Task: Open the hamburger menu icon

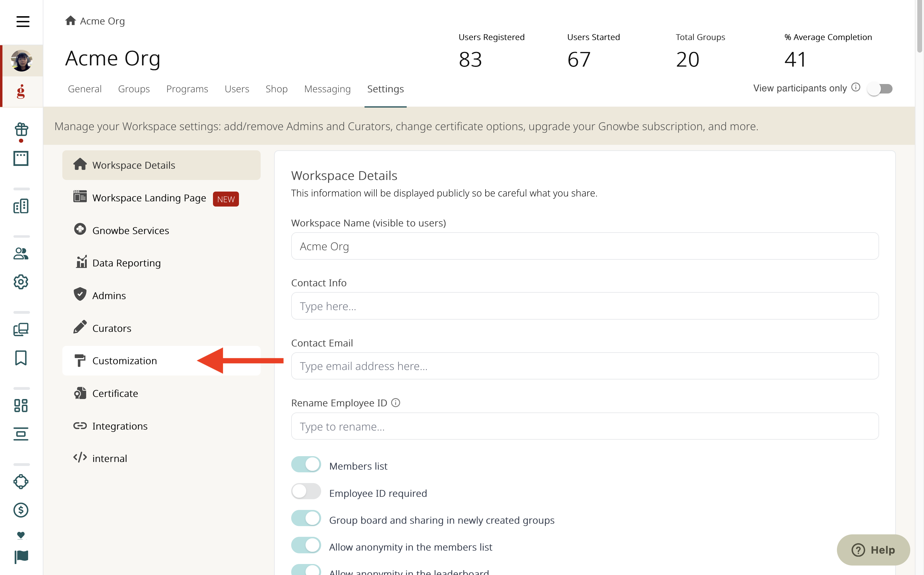Action: 23,22
